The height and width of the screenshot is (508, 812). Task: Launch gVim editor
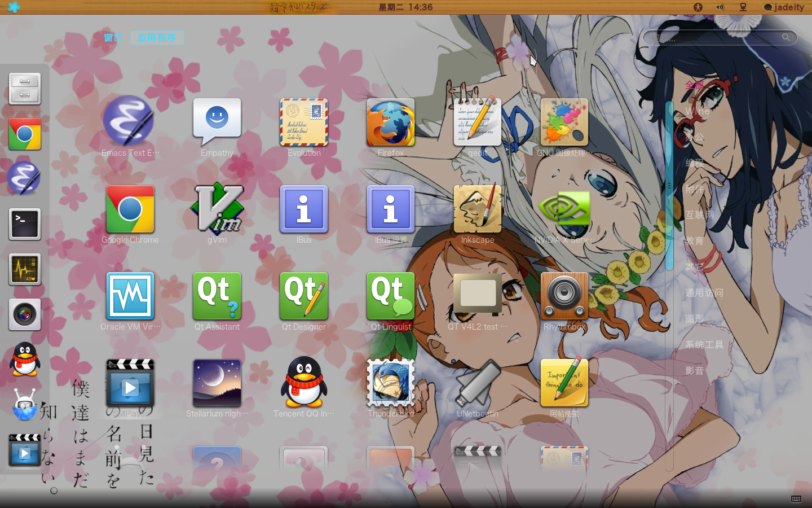click(x=217, y=213)
